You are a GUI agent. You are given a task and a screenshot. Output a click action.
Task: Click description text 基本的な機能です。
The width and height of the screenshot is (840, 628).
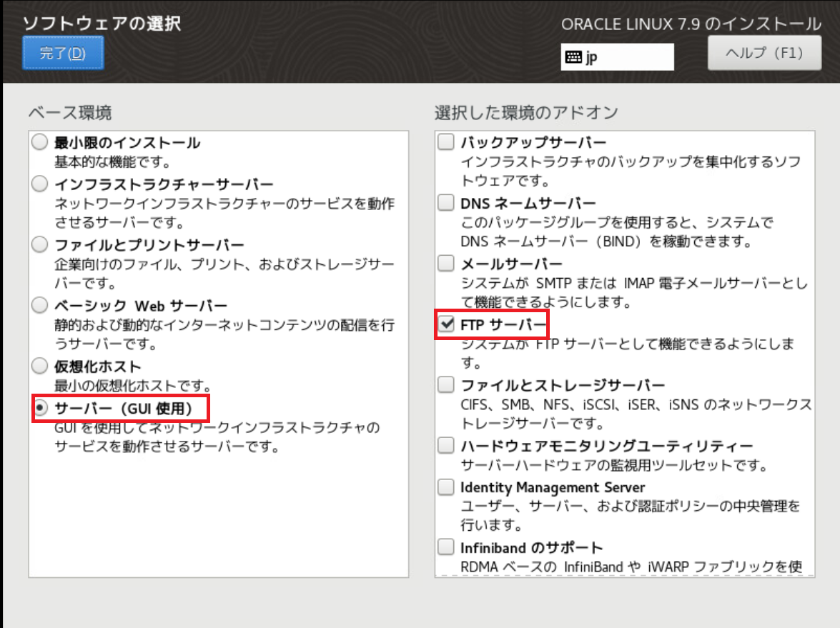point(113,161)
